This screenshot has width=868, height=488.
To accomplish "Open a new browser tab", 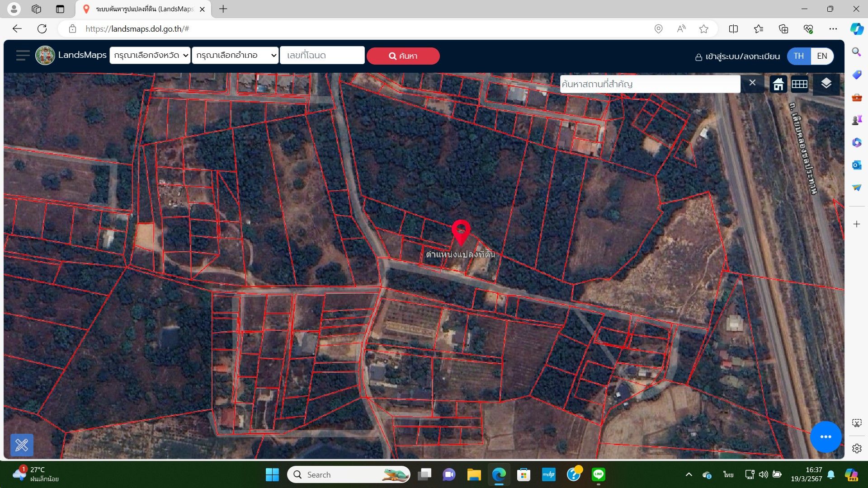I will click(x=223, y=9).
